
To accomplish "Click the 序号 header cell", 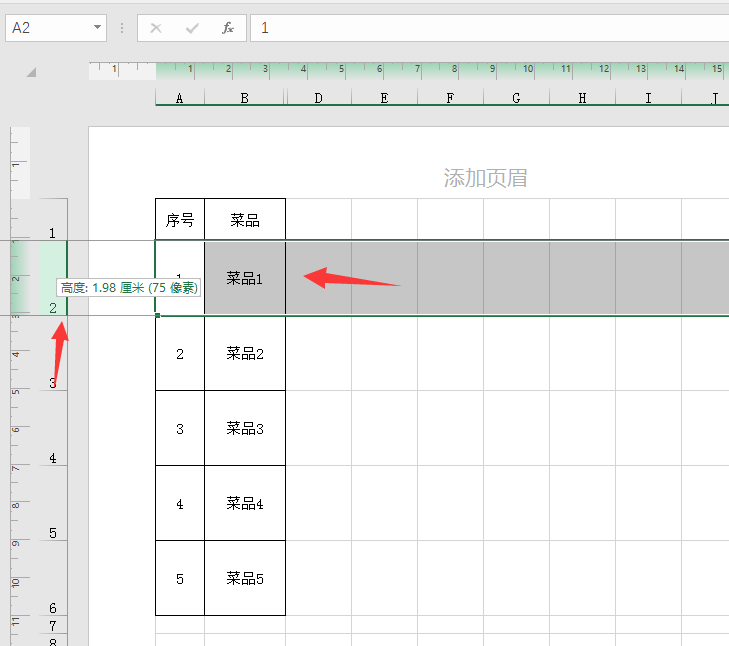I will (180, 220).
